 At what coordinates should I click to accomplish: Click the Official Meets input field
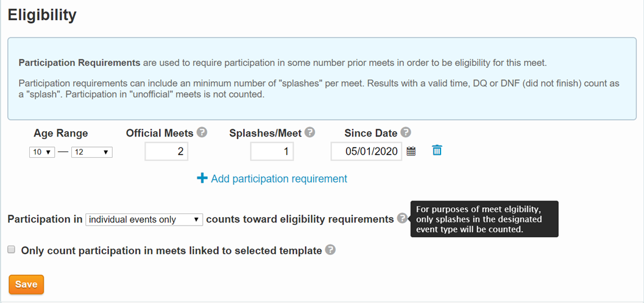click(166, 152)
